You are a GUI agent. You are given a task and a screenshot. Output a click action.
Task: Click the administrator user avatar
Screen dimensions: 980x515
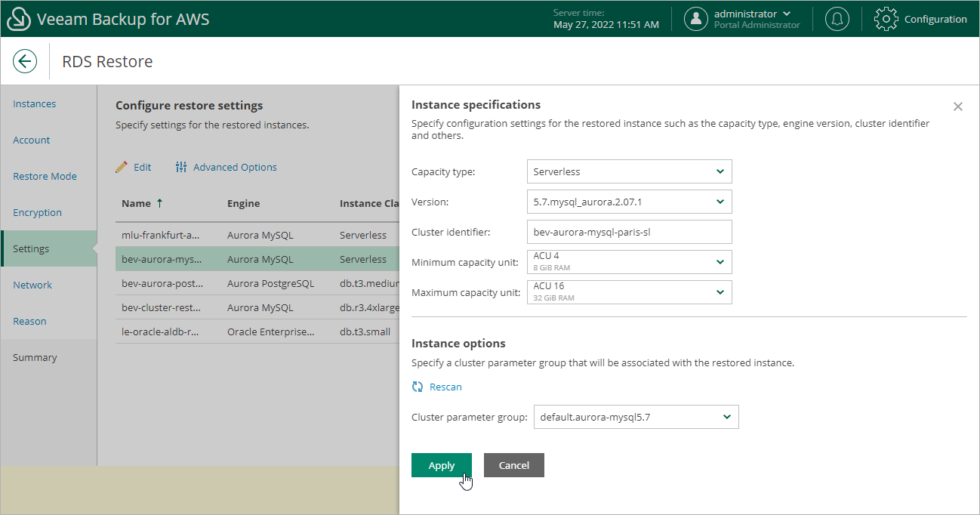pos(695,20)
